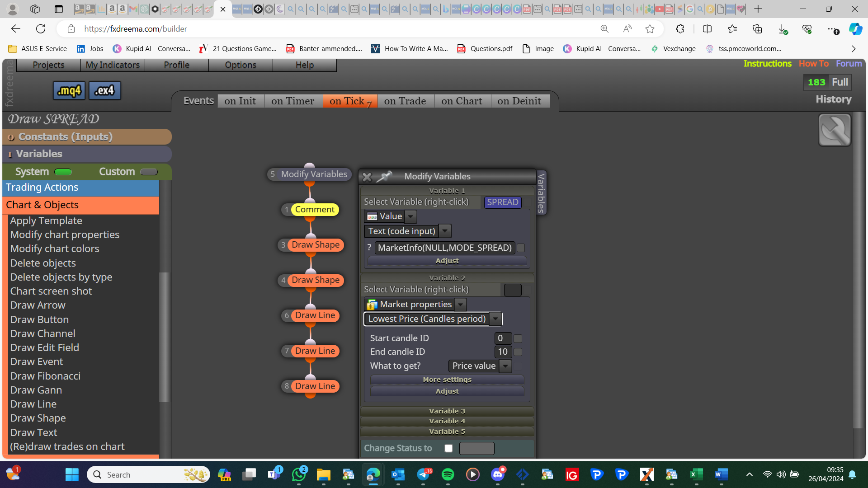Open Telegram from taskbar

point(423,474)
